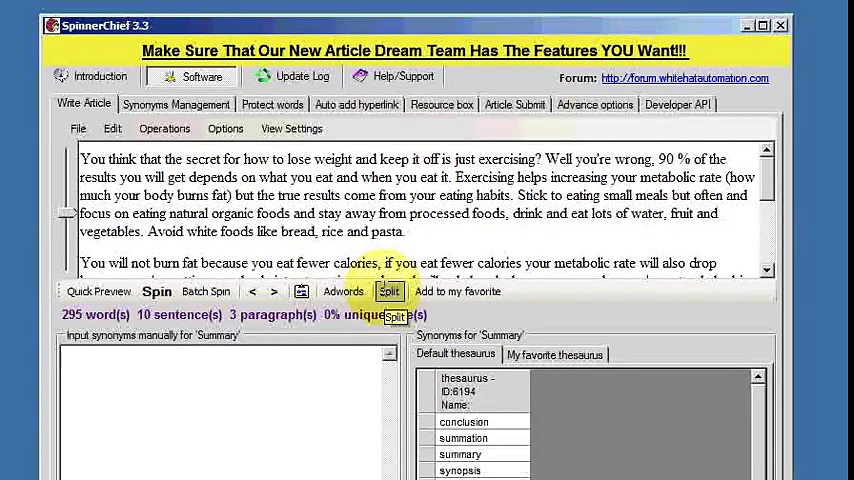Image resolution: width=854 pixels, height=480 pixels.
Task: Switch to Synonyms Management tab
Action: (x=176, y=105)
